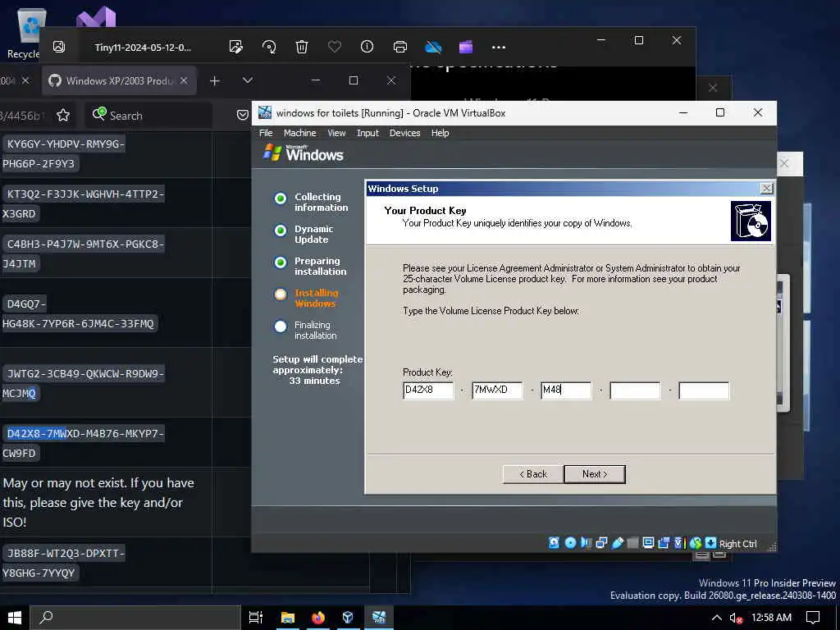The width and height of the screenshot is (840, 630).
Task: Click the key starting with KY6GY-YHDPV
Action: tap(64, 153)
